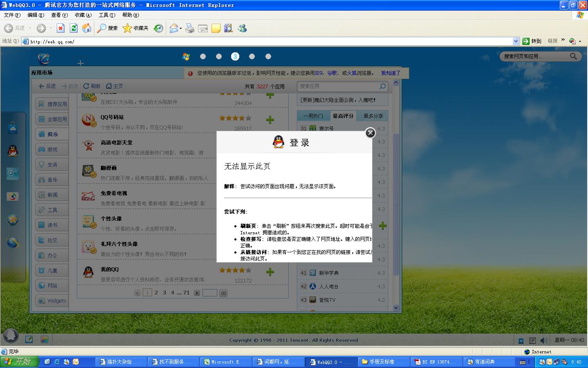The width and height of the screenshot is (588, 368).
Task: Click 刷新 in App Market window
Action: pyautogui.click(x=92, y=86)
